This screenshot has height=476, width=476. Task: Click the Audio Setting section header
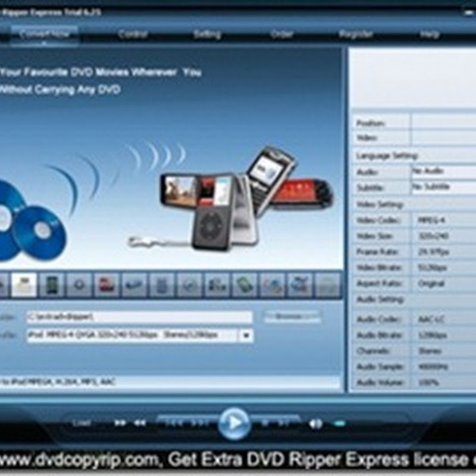(380, 299)
